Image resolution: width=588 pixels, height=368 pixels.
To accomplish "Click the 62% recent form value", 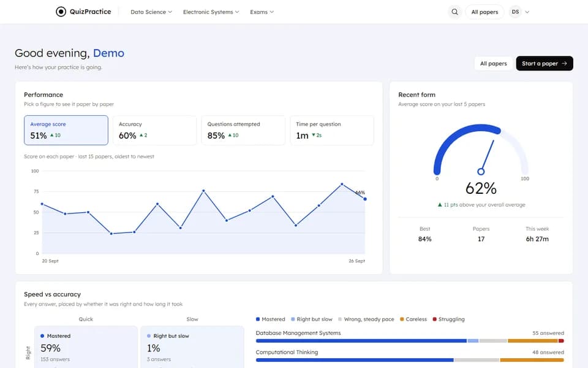I will [481, 188].
